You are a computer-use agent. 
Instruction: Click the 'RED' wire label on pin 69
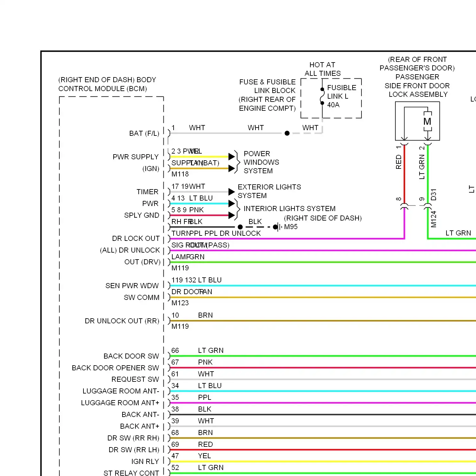(205, 444)
